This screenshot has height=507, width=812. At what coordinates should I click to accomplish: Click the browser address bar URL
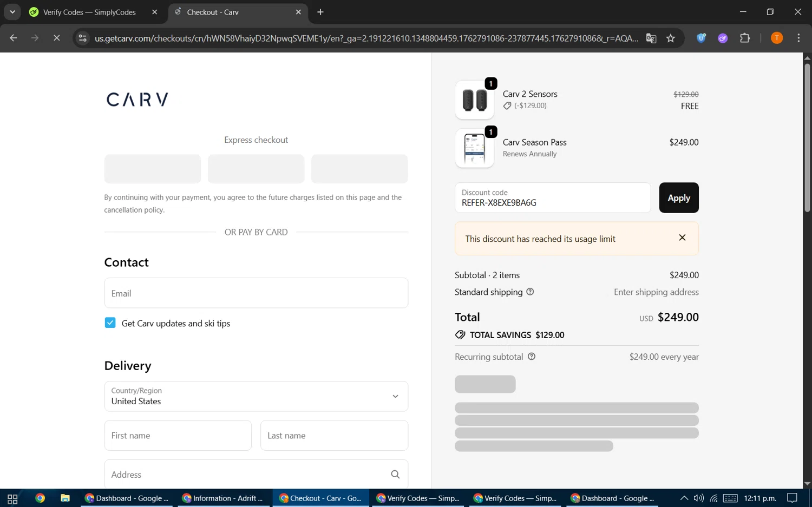click(366, 38)
